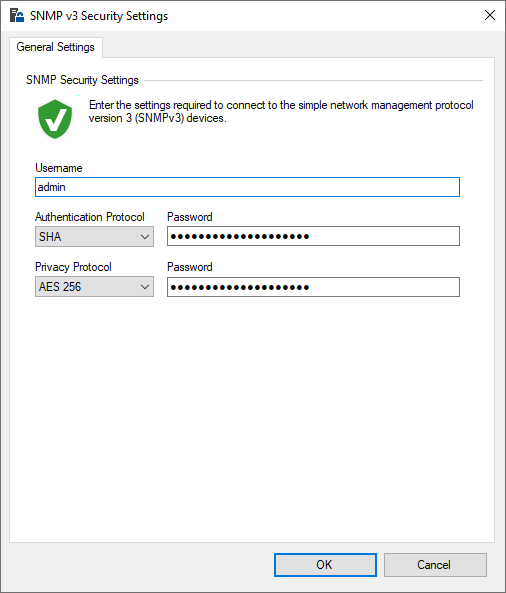The width and height of the screenshot is (506, 593).
Task: Dismiss the dialog with Cancel button
Action: click(435, 565)
